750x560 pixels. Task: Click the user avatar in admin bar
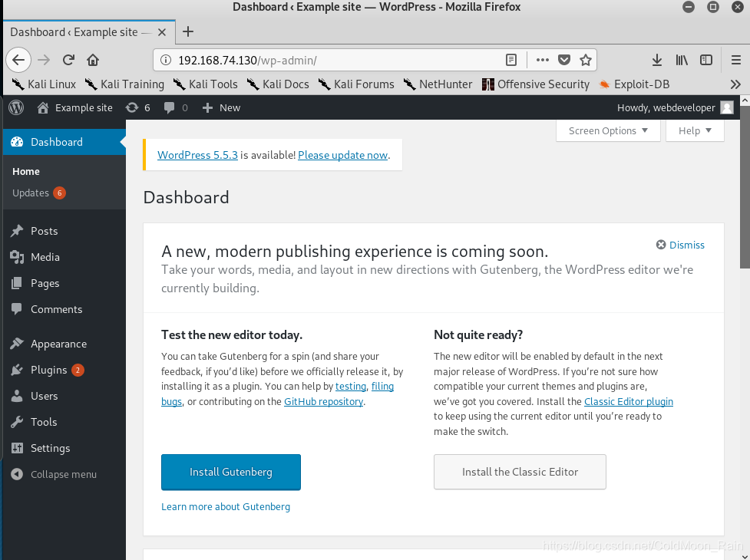pos(727,107)
